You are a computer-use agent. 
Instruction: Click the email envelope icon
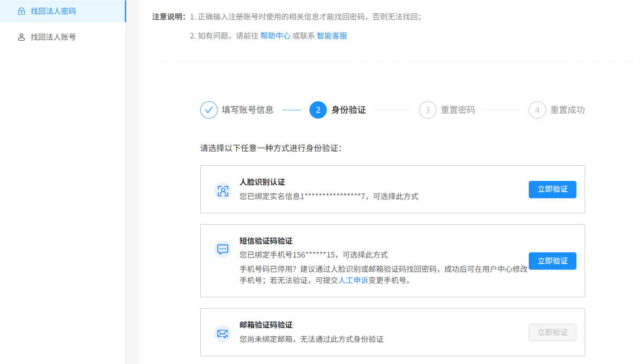223,334
